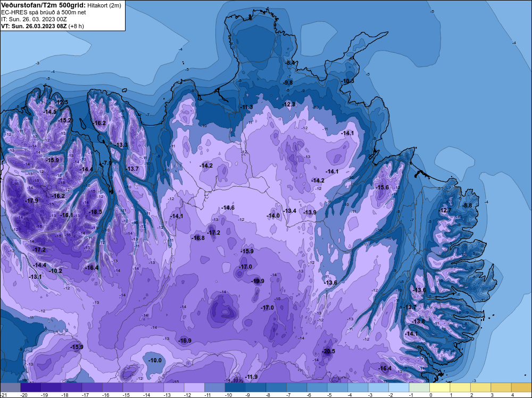532x398 pixels.
Task: Select the -13.9 temperature label
Action: click(x=310, y=212)
